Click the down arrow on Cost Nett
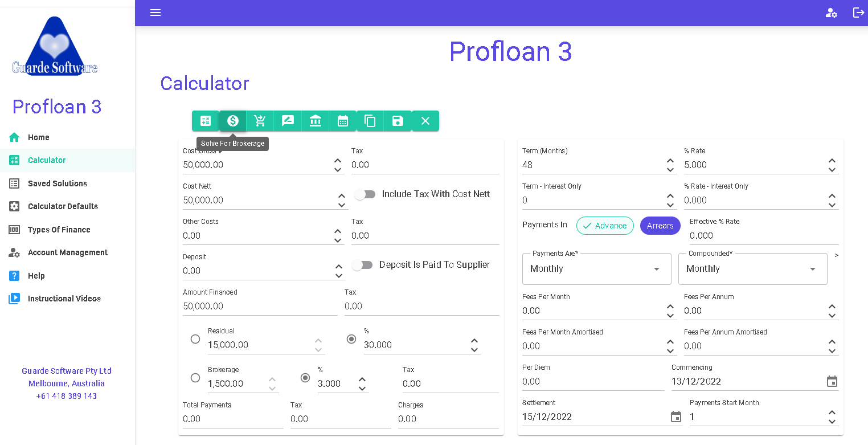The width and height of the screenshot is (868, 445). tap(342, 205)
